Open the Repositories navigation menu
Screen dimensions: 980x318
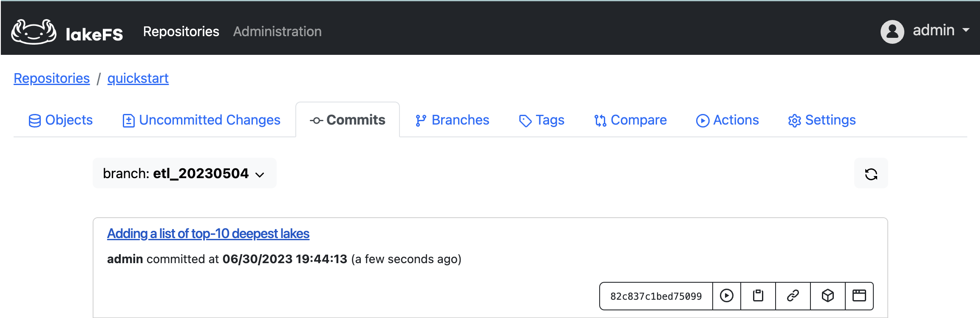pos(181,31)
